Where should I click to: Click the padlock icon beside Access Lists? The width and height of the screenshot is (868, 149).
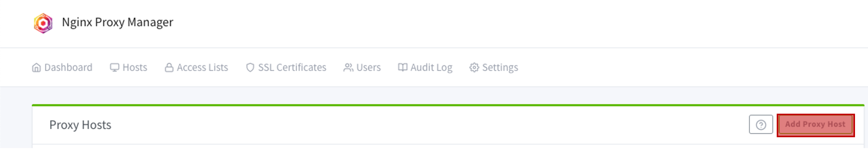(x=169, y=68)
